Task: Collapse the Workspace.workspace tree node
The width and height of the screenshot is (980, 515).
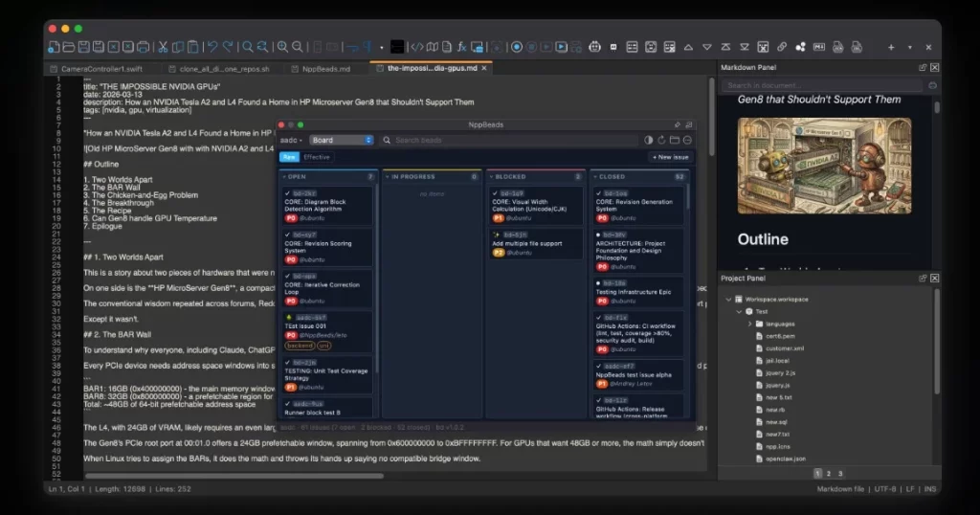Action: pos(728,300)
